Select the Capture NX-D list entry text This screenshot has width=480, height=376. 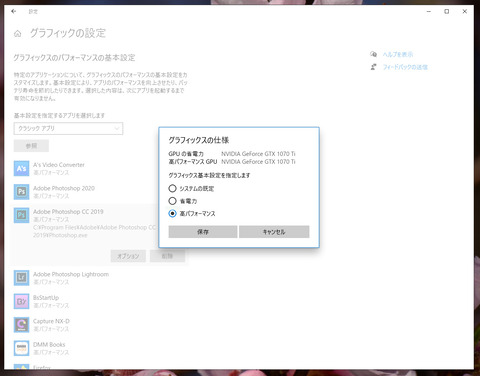(51, 321)
